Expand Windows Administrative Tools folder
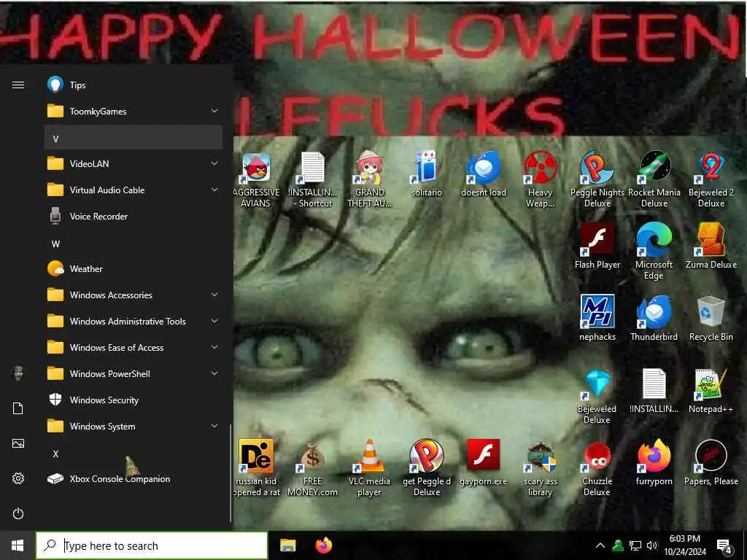Viewport: 747px width, 560px height. [x=134, y=322]
